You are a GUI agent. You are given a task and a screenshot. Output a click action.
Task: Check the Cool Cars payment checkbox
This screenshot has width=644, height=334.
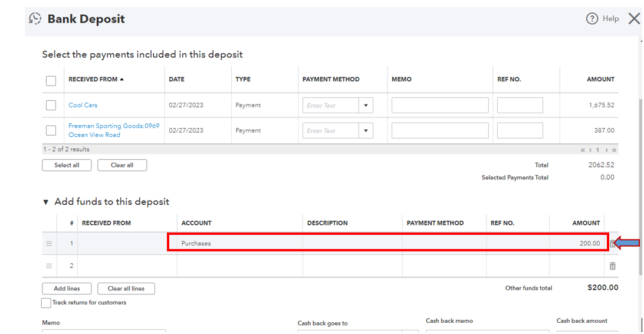pyautogui.click(x=51, y=106)
